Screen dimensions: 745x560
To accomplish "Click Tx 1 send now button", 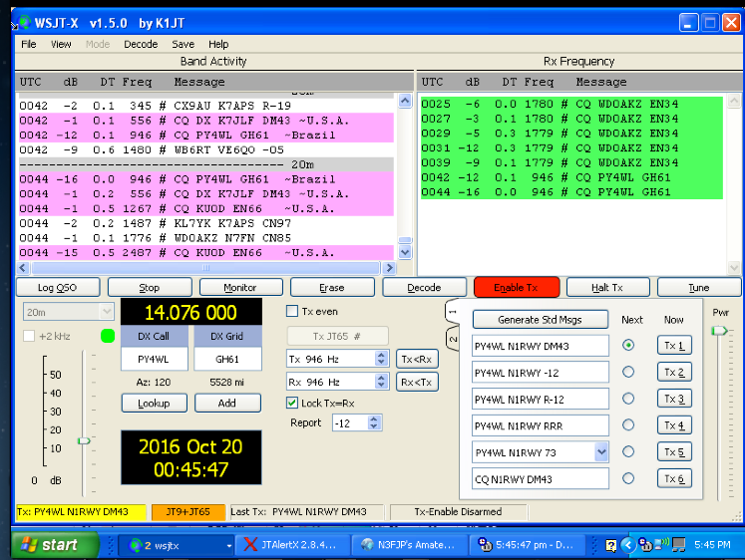I will pos(674,346).
